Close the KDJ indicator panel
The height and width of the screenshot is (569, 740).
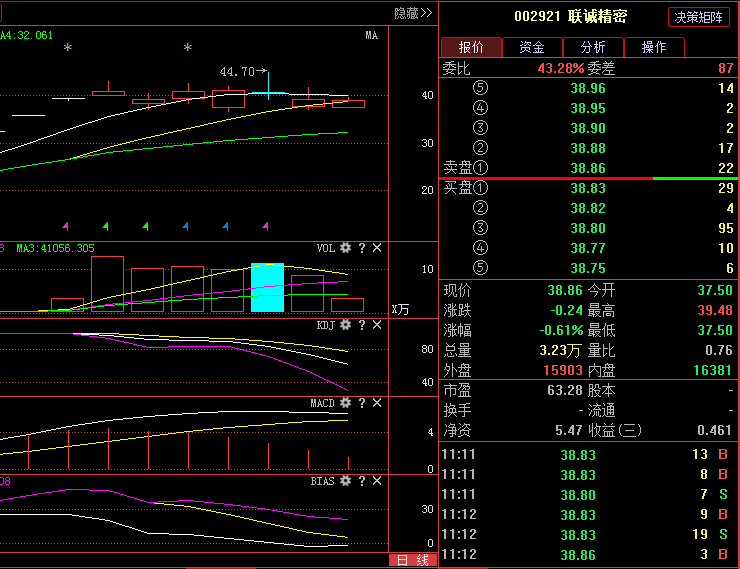click(x=377, y=325)
